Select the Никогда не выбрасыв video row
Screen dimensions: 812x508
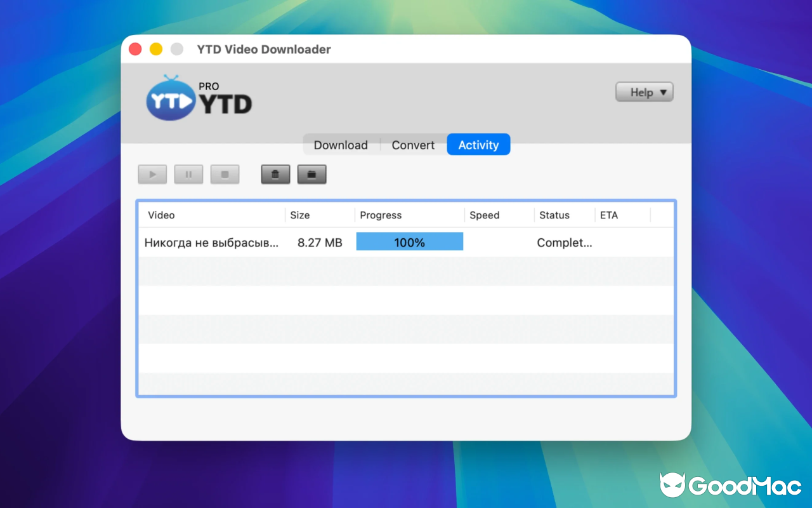(211, 242)
